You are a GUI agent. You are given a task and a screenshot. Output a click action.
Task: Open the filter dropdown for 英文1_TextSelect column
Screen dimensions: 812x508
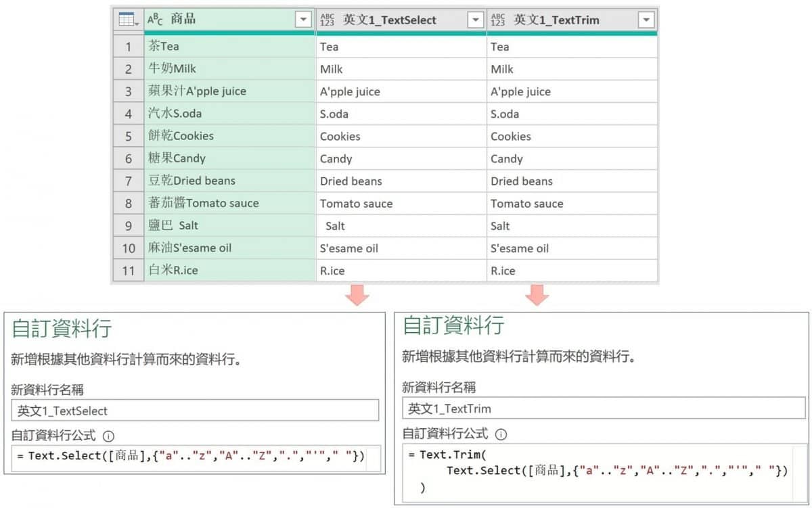476,20
